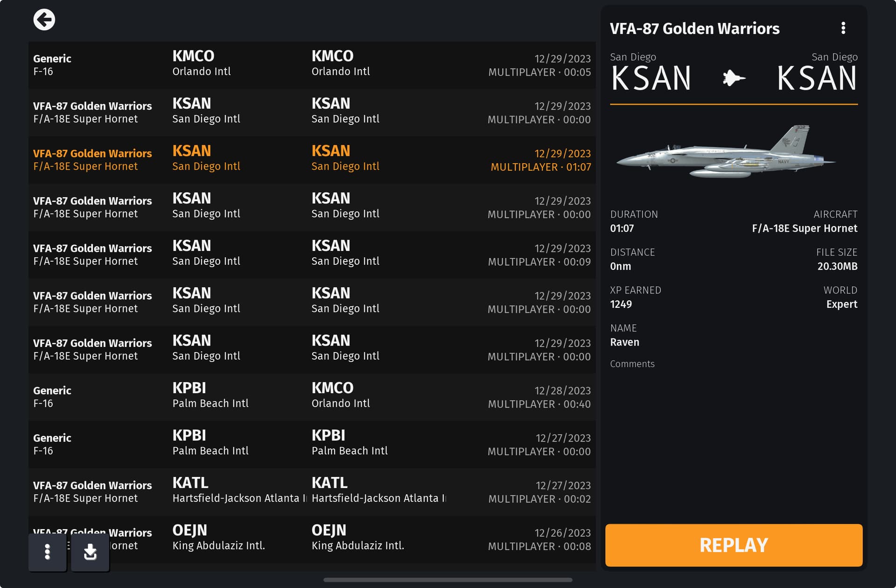Click the download import icon button
The height and width of the screenshot is (588, 896).
click(90, 552)
